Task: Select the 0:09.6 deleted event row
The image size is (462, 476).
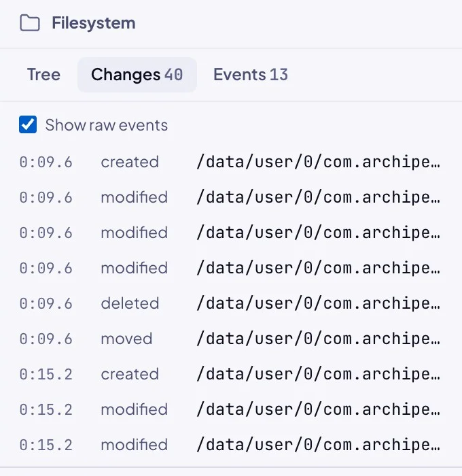Action: [230, 303]
